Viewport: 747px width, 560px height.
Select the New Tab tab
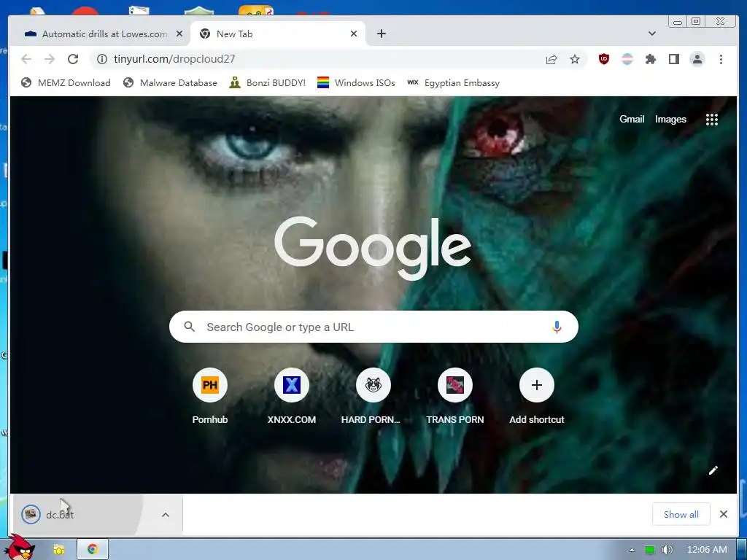click(x=277, y=34)
